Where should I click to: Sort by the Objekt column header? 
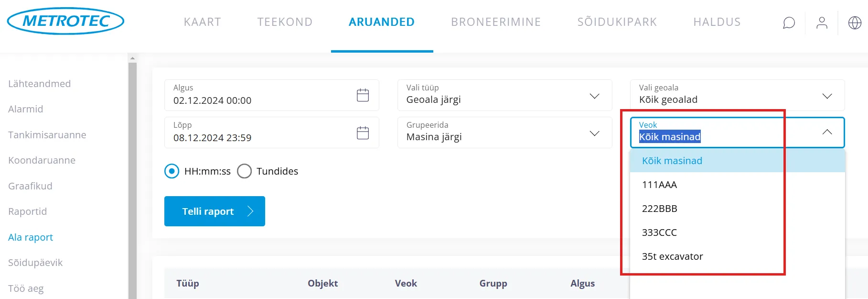coord(322,283)
